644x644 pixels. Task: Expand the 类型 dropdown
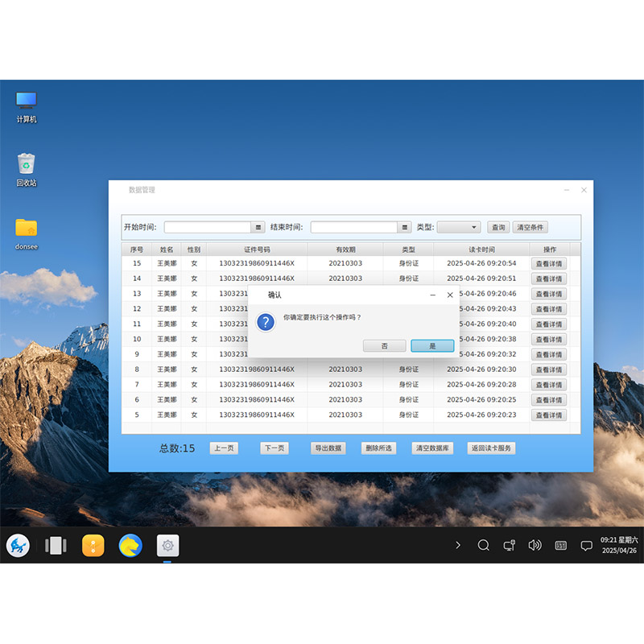coord(459,228)
